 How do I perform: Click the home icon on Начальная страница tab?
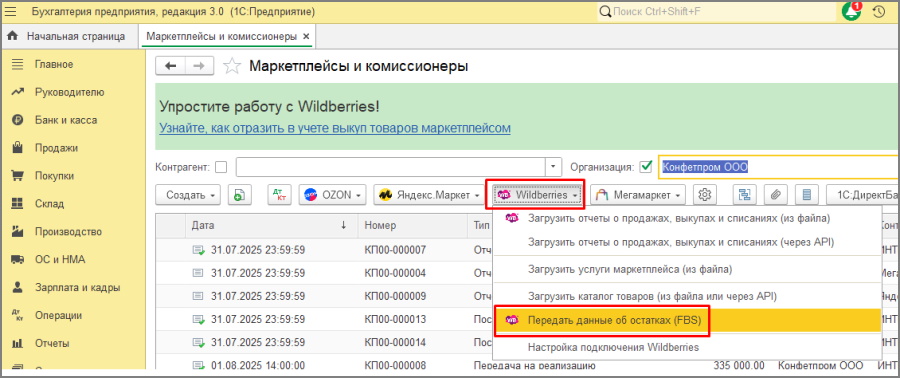pos(13,36)
